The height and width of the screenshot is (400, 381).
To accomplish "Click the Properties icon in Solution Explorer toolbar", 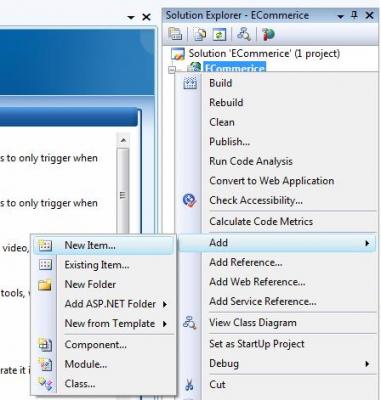I will pyautogui.click(x=175, y=34).
